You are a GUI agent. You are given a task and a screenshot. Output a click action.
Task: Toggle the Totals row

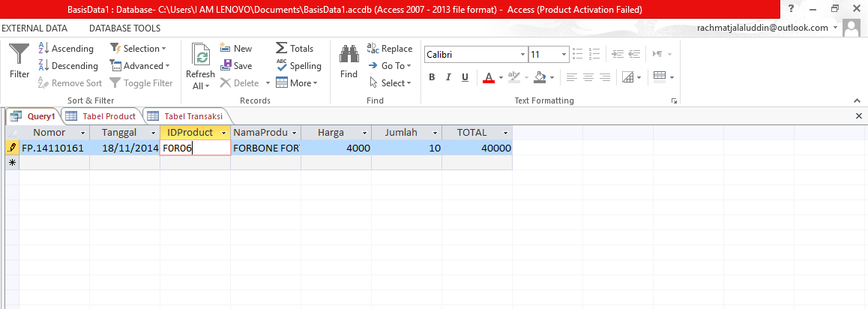295,49
